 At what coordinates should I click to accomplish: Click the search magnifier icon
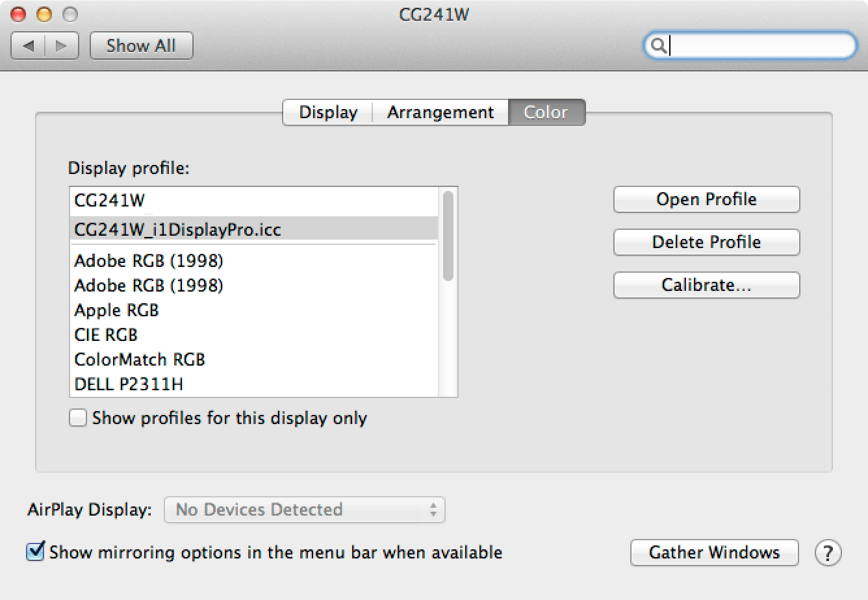pyautogui.click(x=658, y=46)
